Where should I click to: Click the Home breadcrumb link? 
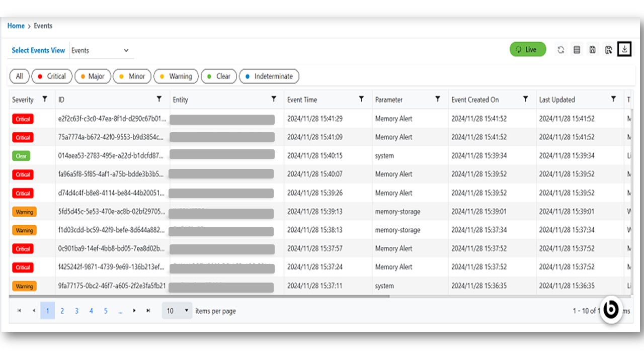point(16,26)
